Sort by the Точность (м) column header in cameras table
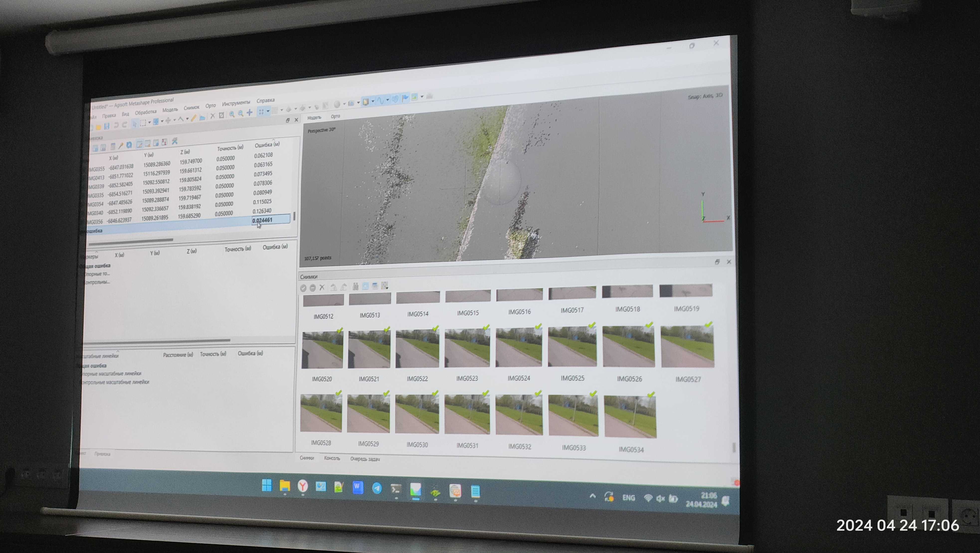Screen dimensions: 980x553 pyautogui.click(x=231, y=148)
